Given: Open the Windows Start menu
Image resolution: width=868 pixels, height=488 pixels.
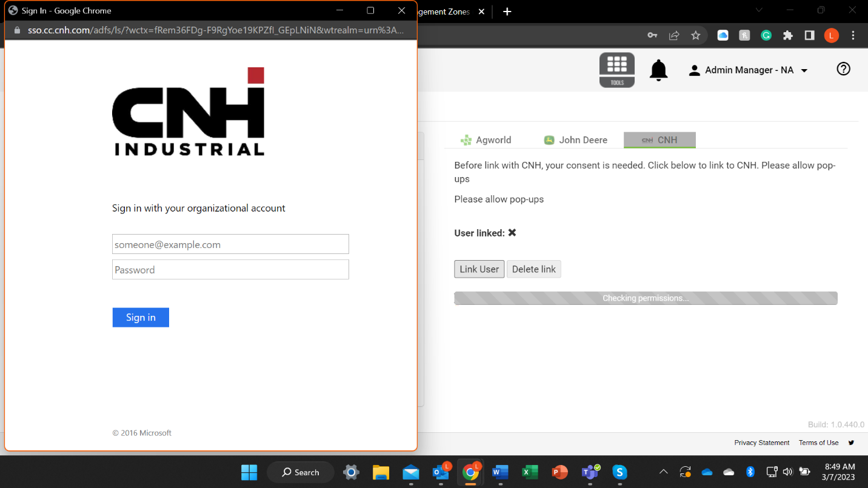Looking at the screenshot, I should click(249, 472).
